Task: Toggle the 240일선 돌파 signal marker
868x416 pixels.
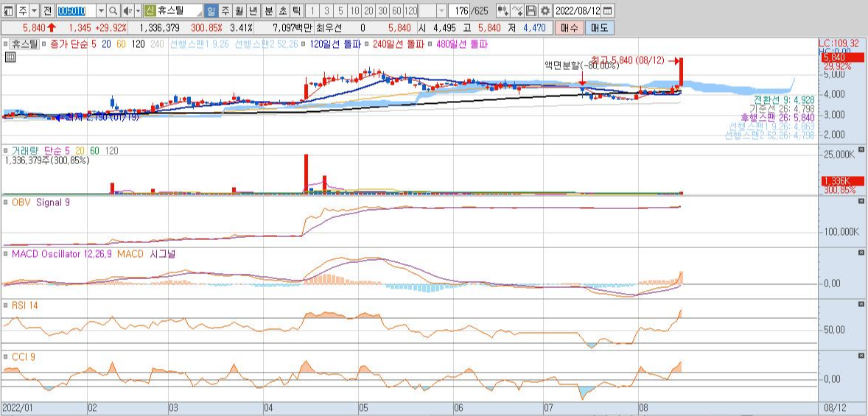Action: [367, 43]
